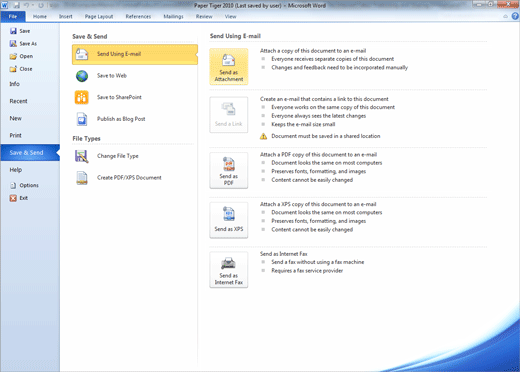Image resolution: width=520 pixels, height=372 pixels.
Task: Click Send as PDF button
Action: pos(229,170)
